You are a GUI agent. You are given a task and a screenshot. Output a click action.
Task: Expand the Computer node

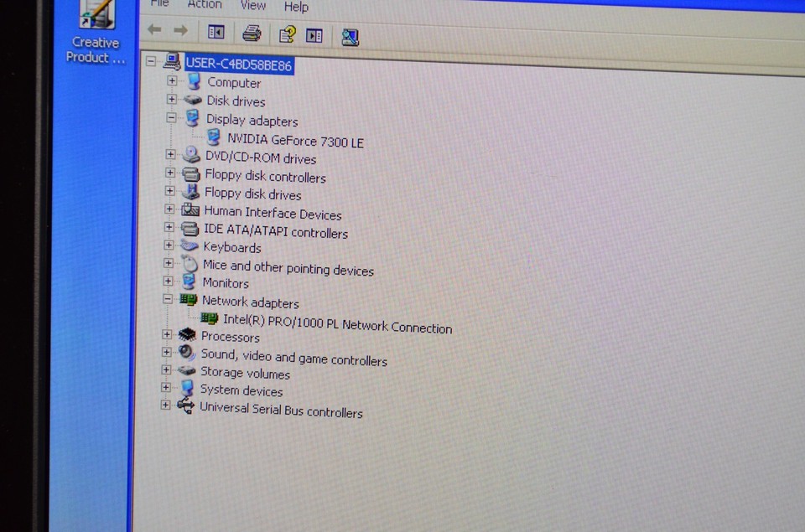(173, 81)
